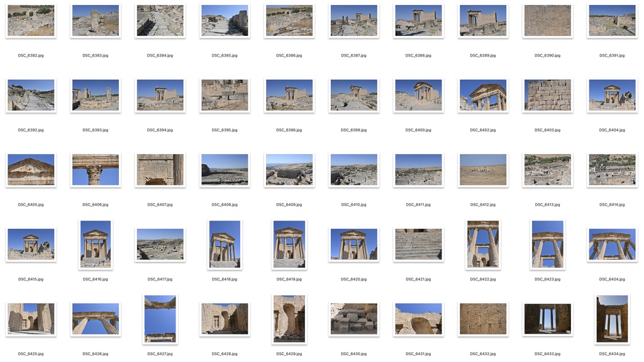644x362 pixels.
Task: Select the portrait DSC_6419.jpg temple thumbnail
Action: 289,244
